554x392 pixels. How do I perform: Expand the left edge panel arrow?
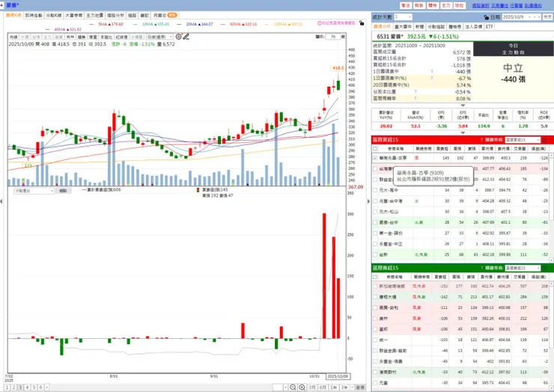(1, 201)
